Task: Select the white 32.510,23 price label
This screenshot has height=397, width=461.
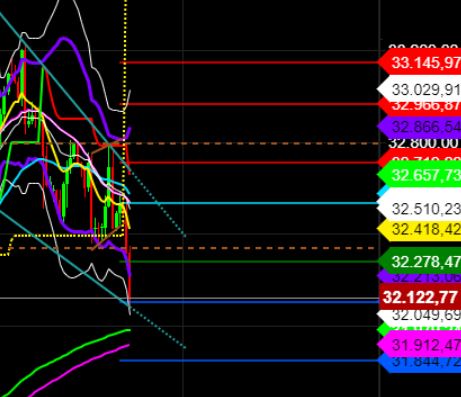Action: click(x=420, y=209)
